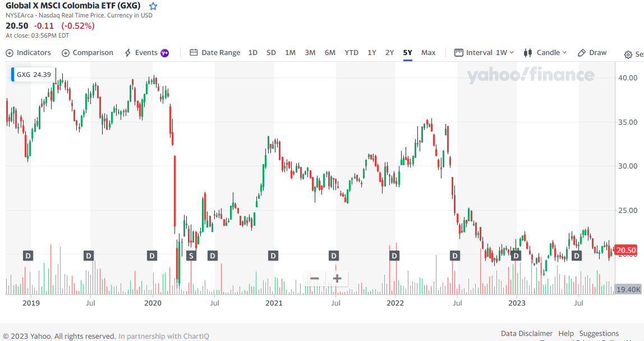Select the YTD range
The width and height of the screenshot is (644, 341).
coord(352,53)
